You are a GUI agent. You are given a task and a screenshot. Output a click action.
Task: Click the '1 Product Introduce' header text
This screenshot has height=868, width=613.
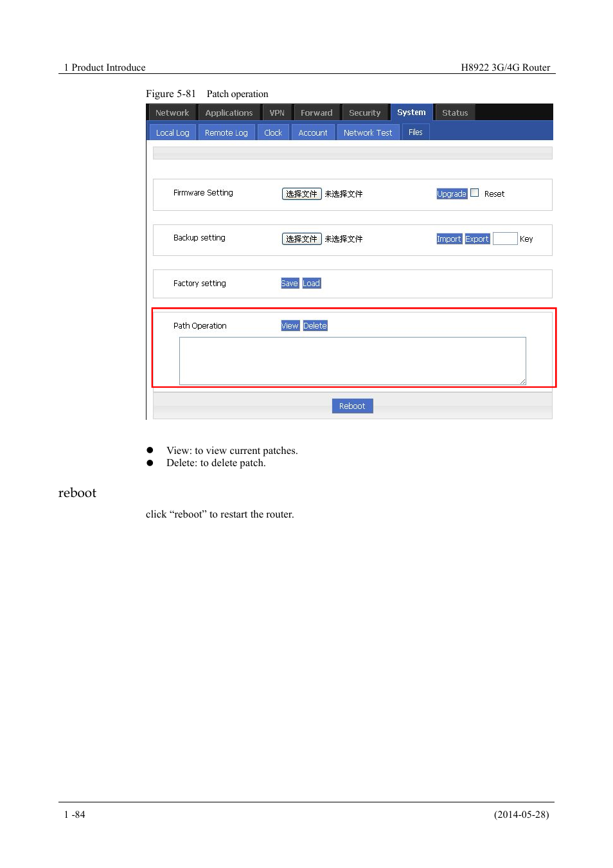tap(105, 68)
